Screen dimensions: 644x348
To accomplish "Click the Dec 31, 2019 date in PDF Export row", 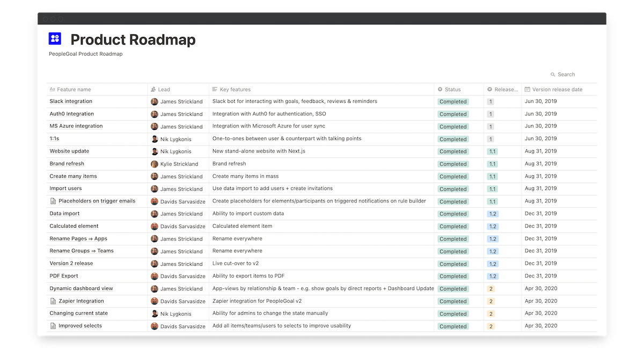I will tap(541, 276).
